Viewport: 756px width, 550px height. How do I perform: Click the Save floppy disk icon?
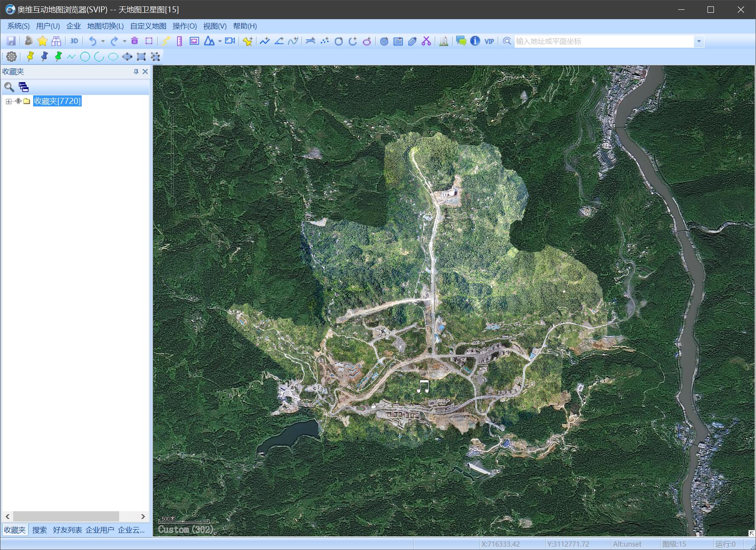tap(11, 41)
